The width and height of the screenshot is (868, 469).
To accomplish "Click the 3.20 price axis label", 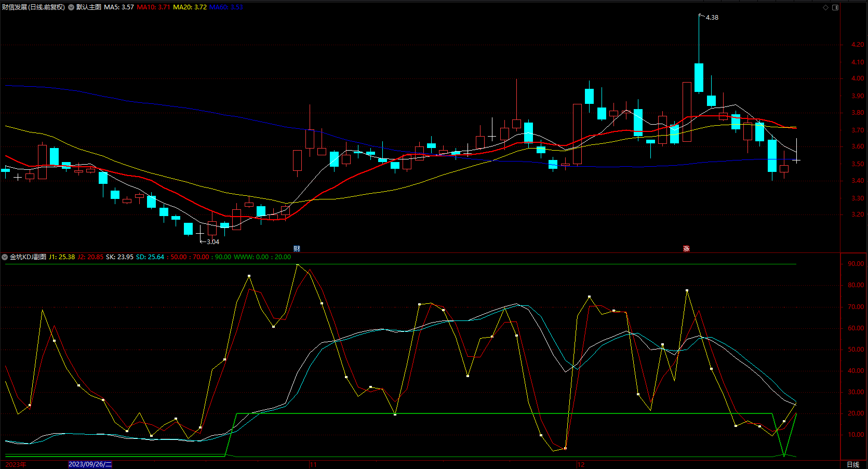I will point(858,215).
